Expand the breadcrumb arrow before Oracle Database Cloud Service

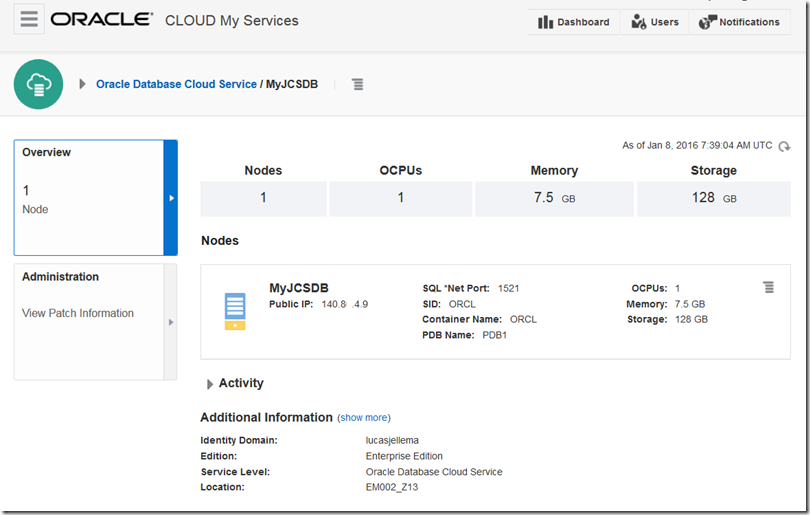tap(82, 84)
